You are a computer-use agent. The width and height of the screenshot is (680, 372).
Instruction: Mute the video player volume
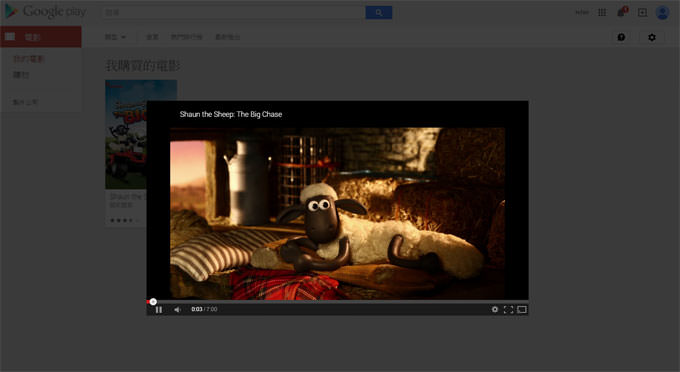pyautogui.click(x=177, y=310)
